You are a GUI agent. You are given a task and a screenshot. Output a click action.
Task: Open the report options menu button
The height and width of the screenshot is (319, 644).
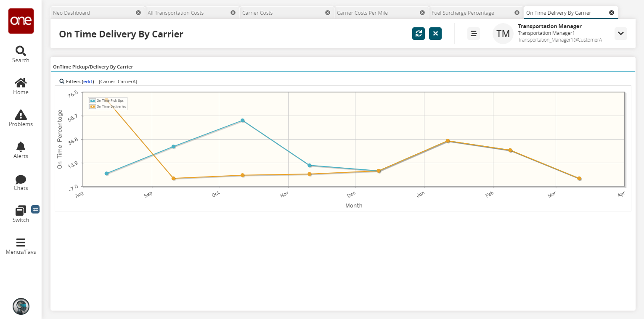click(474, 34)
